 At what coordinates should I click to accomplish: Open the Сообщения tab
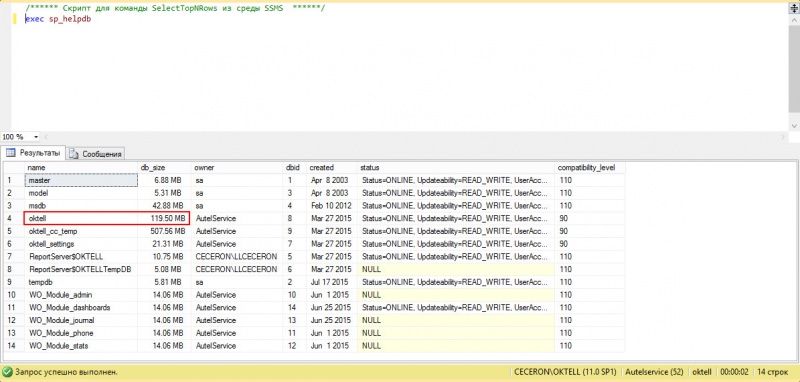(x=96, y=153)
